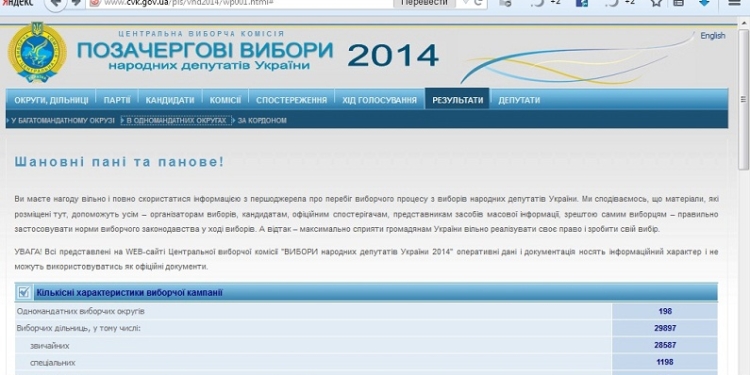The image size is (750, 375).
Task: Click the Одномандатних виборчих округів row label
Action: click(x=80, y=311)
